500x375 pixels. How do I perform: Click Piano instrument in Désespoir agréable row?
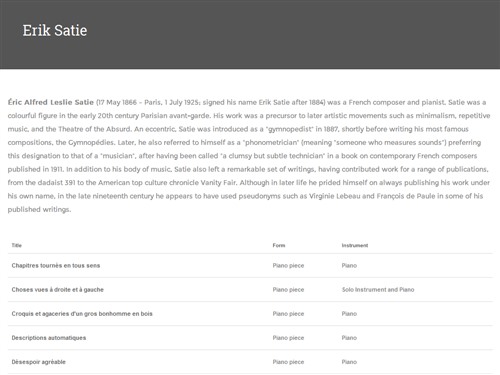(x=349, y=362)
